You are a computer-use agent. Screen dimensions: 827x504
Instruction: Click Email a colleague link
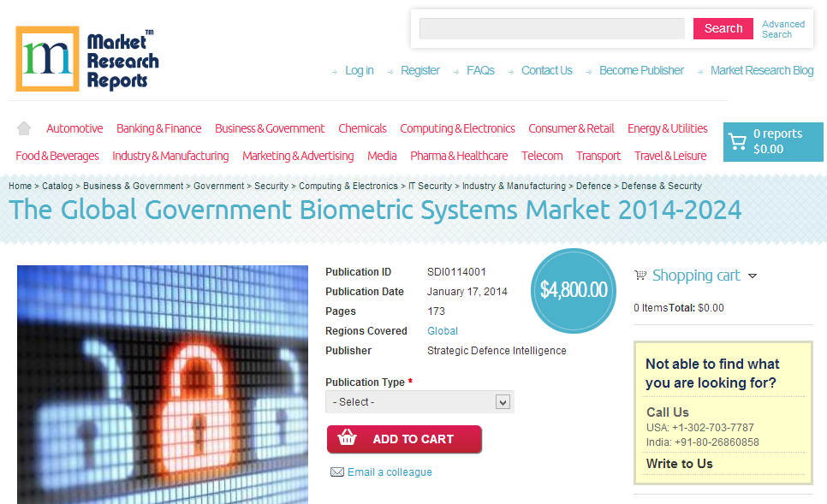pyautogui.click(x=390, y=471)
